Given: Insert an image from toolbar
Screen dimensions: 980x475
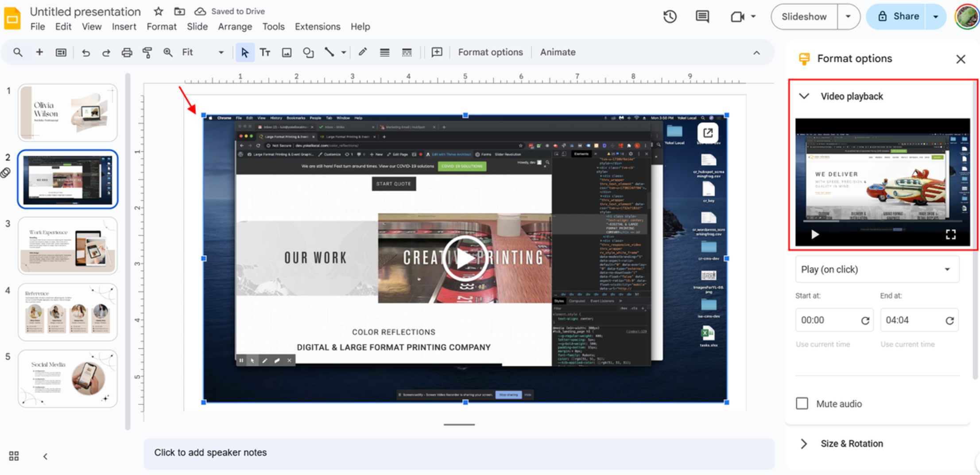Looking at the screenshot, I should [287, 53].
